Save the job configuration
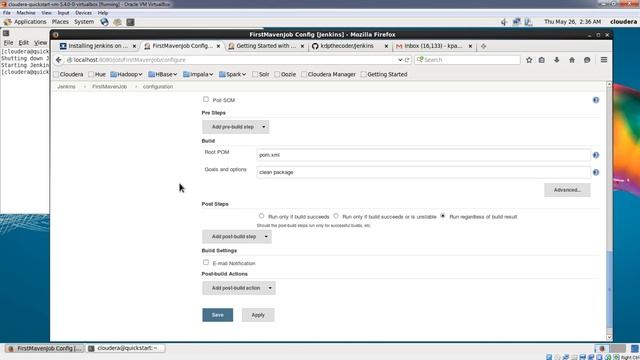640x360 pixels. 218,315
